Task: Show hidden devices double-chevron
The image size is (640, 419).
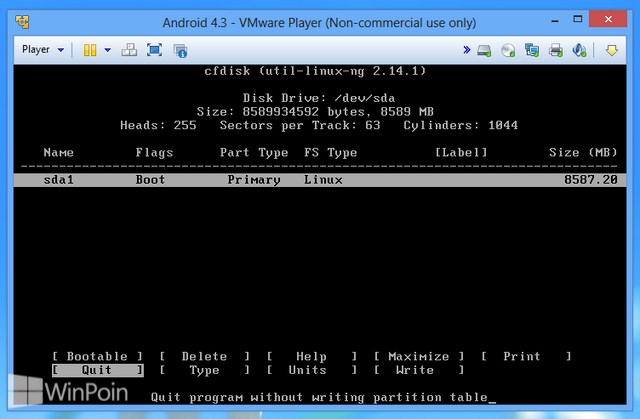Action: pos(467,50)
